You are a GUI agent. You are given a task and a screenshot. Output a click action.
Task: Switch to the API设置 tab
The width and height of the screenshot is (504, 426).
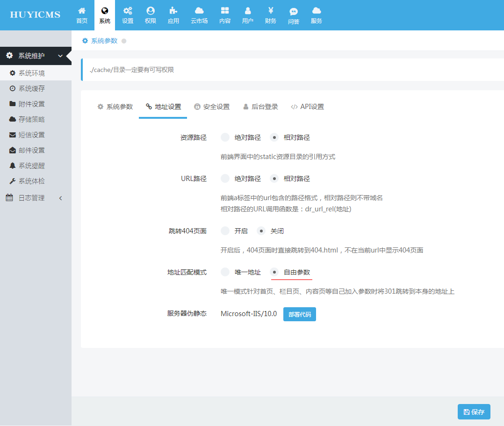[x=307, y=107]
